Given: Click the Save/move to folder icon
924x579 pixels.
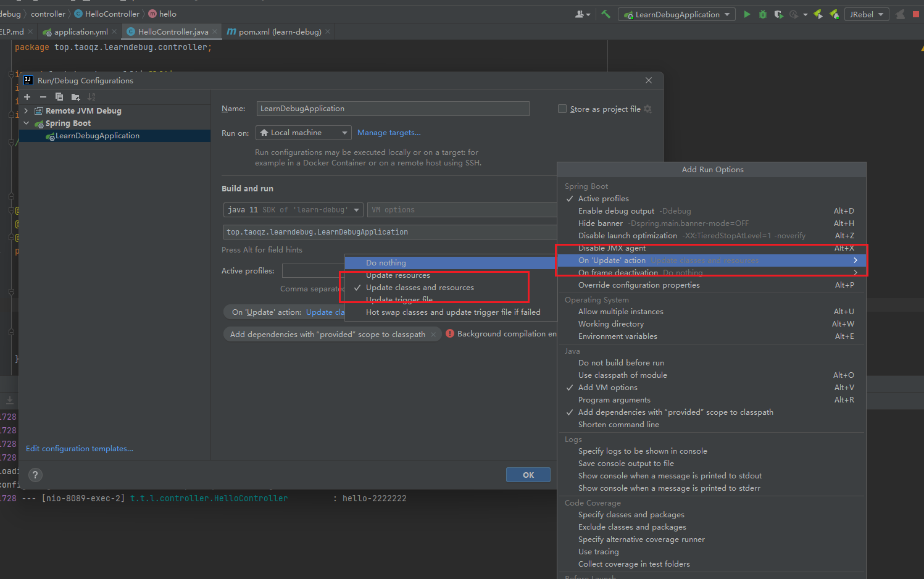Looking at the screenshot, I should tap(75, 97).
